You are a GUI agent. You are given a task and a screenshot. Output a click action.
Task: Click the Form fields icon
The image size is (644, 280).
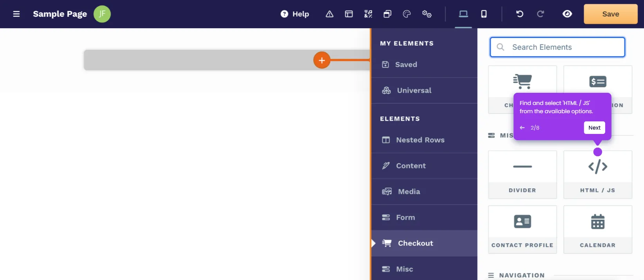[x=386, y=217]
